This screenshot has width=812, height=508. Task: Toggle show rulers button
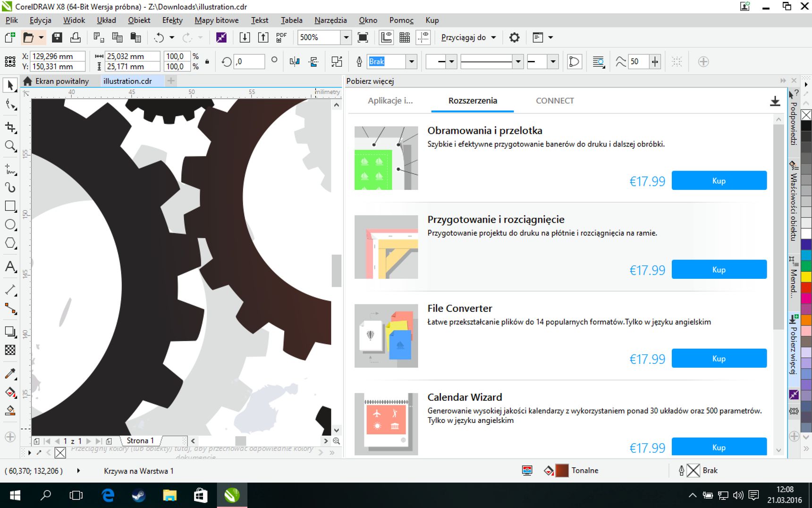(386, 37)
